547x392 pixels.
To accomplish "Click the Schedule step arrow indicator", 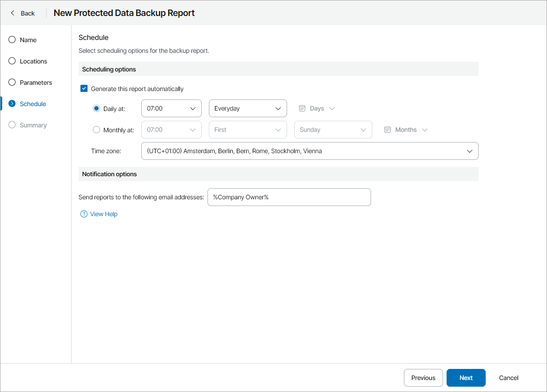I will [x=12, y=103].
